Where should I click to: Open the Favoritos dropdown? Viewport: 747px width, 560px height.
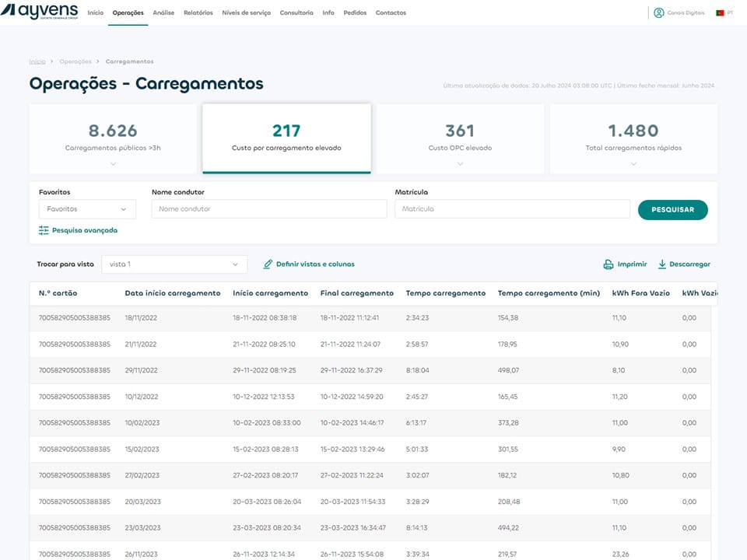tap(87, 209)
